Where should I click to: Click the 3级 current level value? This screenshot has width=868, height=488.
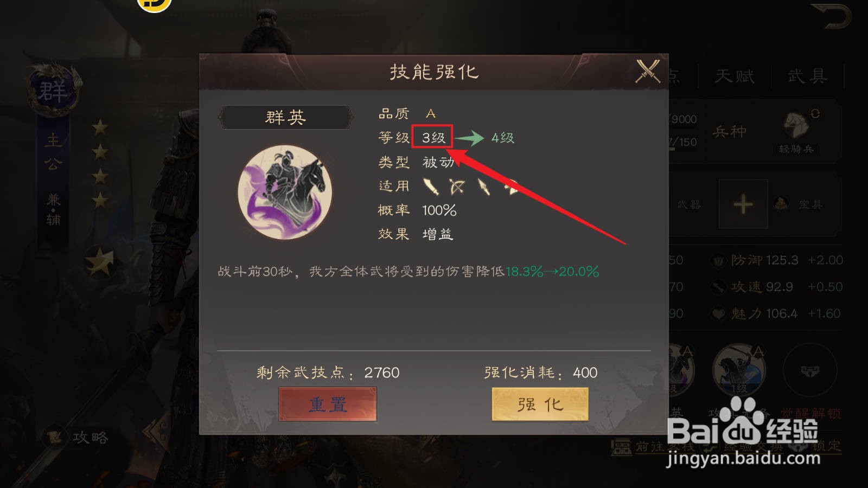coord(433,138)
